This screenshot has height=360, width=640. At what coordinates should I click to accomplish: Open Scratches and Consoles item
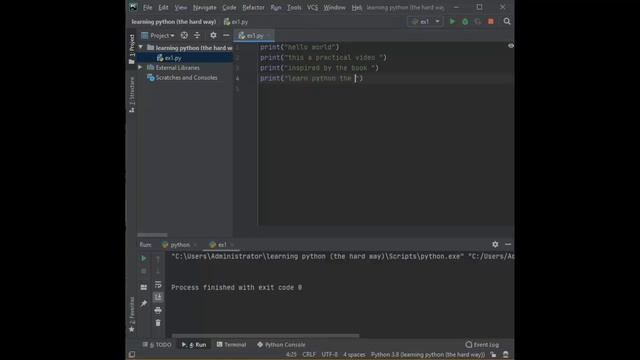pos(186,78)
